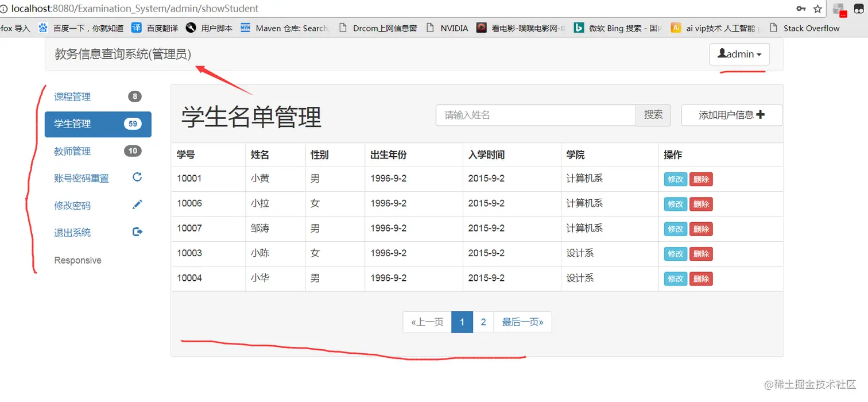Click the pencil icon beside 修改密码
This screenshot has height=402, width=868.
click(137, 204)
